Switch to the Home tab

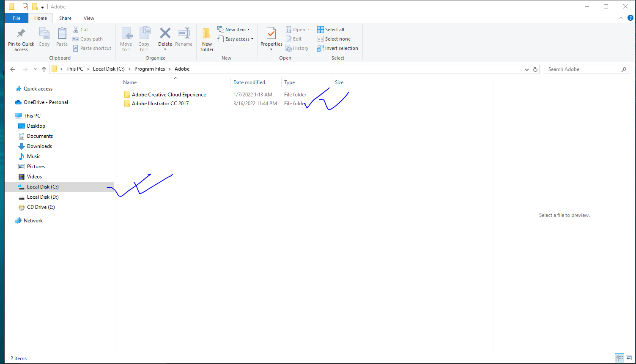point(41,18)
